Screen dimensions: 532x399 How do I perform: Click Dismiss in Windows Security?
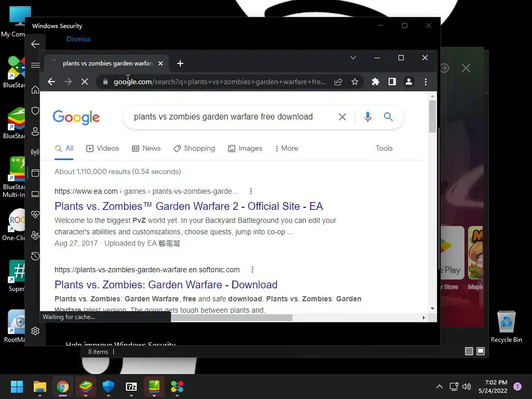[78, 39]
